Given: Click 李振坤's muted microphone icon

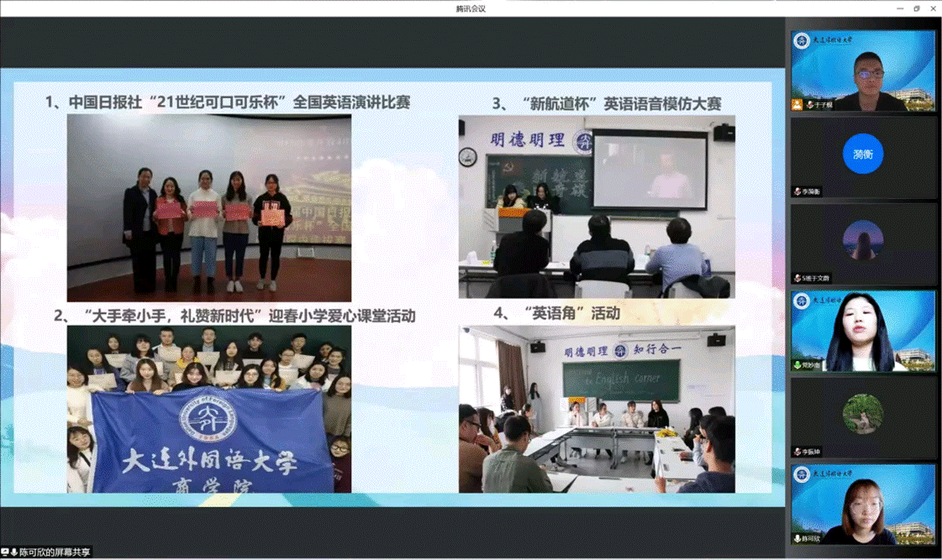Looking at the screenshot, I should click(797, 452).
